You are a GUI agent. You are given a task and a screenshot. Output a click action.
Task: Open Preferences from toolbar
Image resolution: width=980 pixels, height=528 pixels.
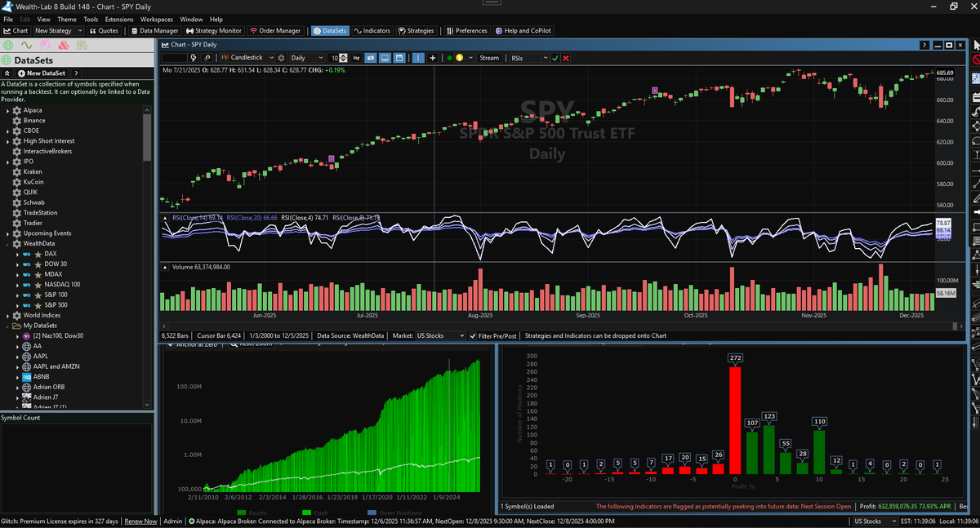[466, 31]
